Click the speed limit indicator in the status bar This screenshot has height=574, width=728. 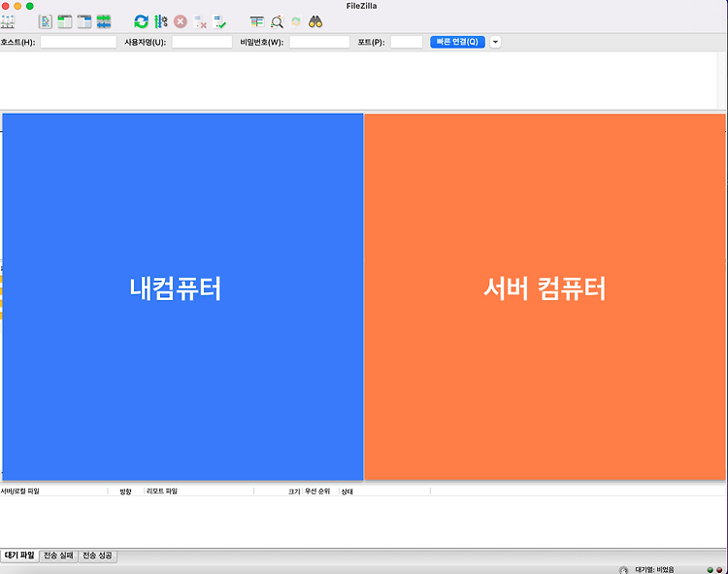pos(623,570)
